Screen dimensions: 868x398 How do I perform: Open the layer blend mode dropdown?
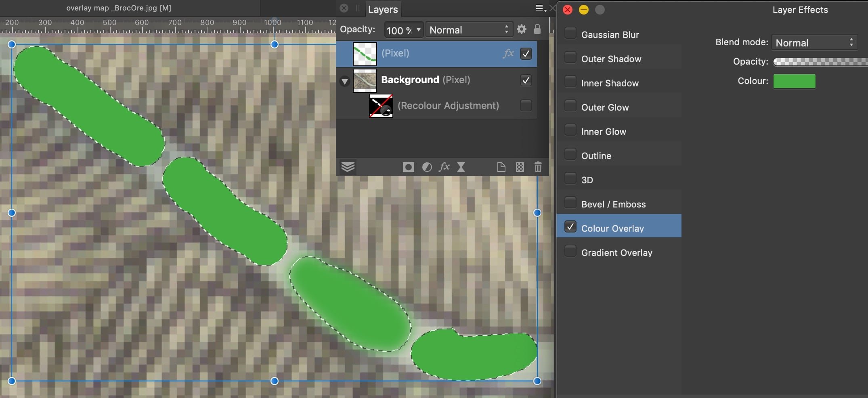point(468,29)
